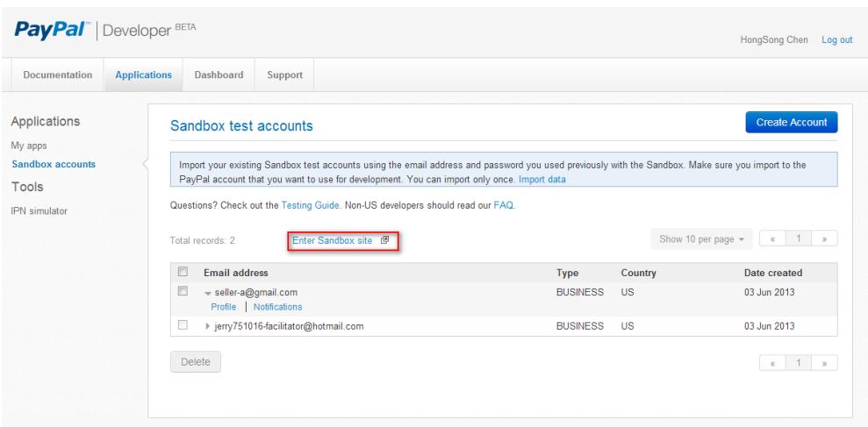Tick checkbox for seller-a@gmail.com
Viewport: 868px width, 427px height.
point(183,291)
